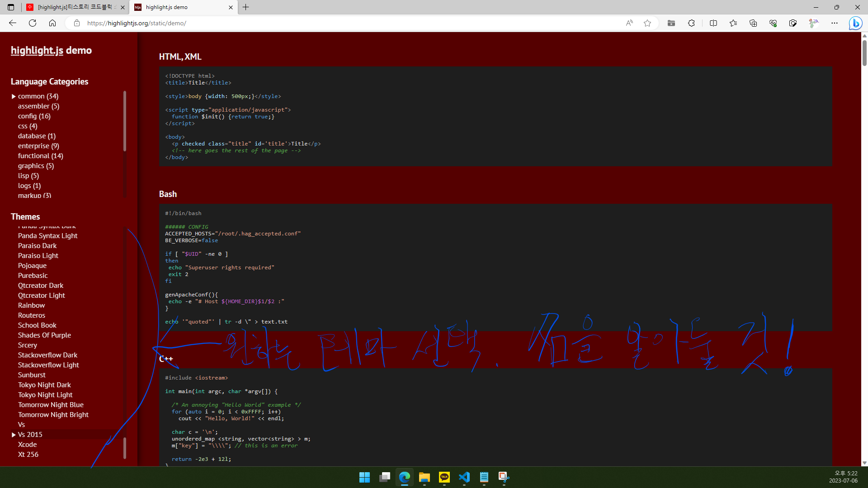
Task: Open KakaoTalk from the taskbar
Action: coord(444,477)
